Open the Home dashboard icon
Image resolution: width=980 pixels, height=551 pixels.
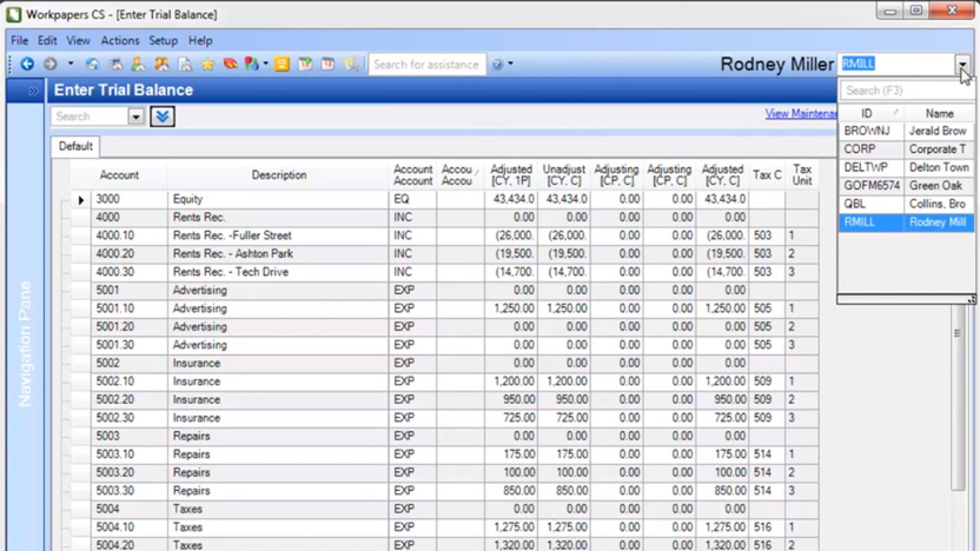92,64
